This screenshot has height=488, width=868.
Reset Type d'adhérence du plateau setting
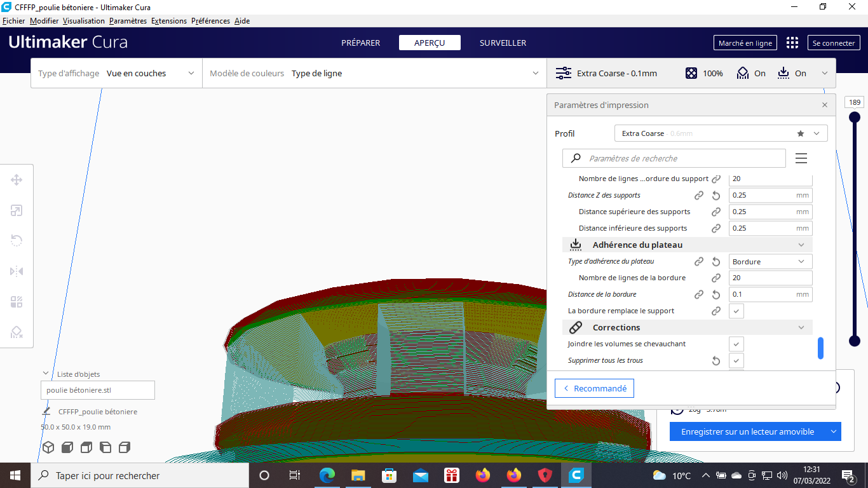(x=716, y=261)
